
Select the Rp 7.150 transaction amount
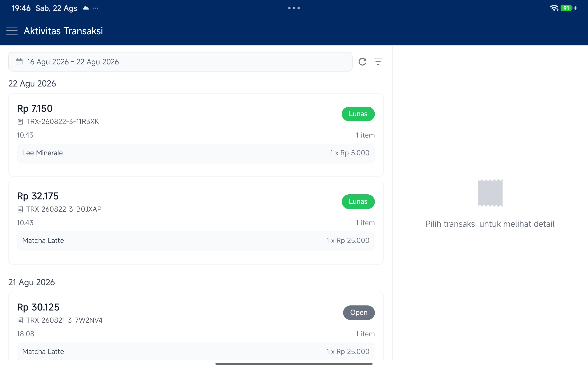(x=35, y=109)
